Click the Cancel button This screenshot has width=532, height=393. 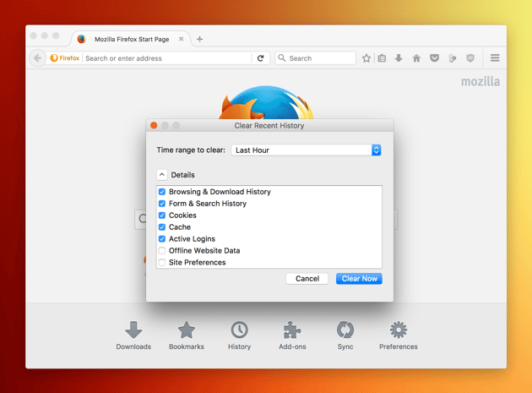tap(307, 279)
